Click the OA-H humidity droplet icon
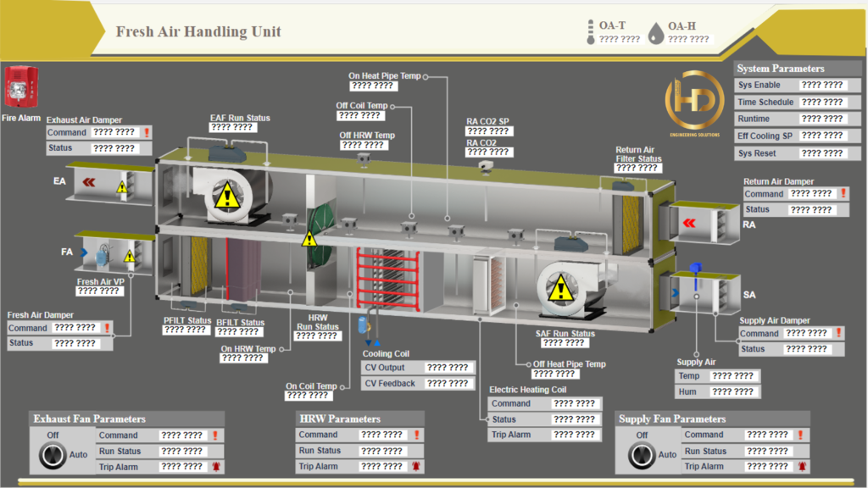 [x=656, y=33]
